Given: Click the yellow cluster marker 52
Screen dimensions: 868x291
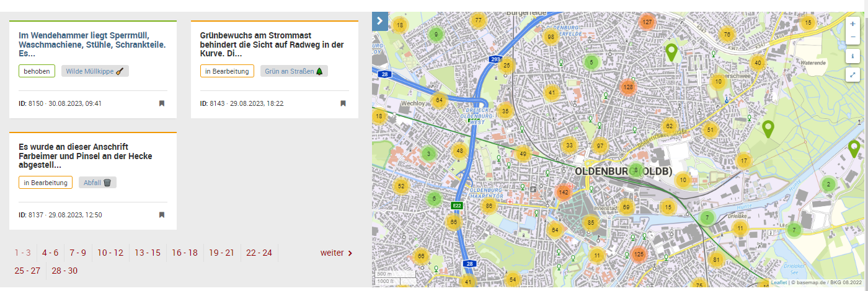Looking at the screenshot, I should click(x=401, y=186).
